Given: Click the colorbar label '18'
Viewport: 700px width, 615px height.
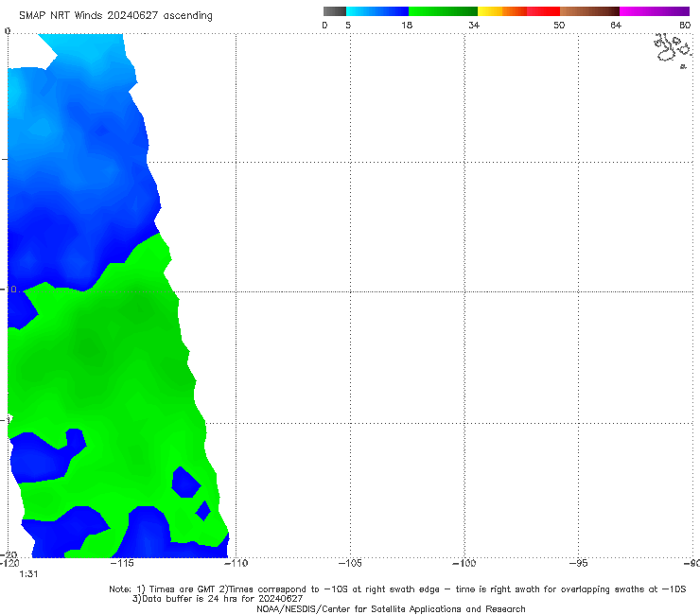Looking at the screenshot, I should click(x=407, y=25).
